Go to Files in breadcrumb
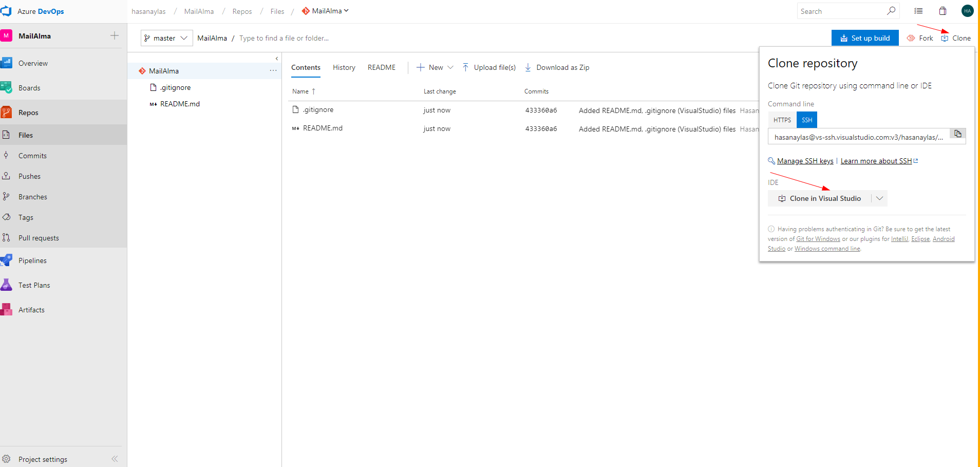The height and width of the screenshot is (467, 980). tap(277, 11)
